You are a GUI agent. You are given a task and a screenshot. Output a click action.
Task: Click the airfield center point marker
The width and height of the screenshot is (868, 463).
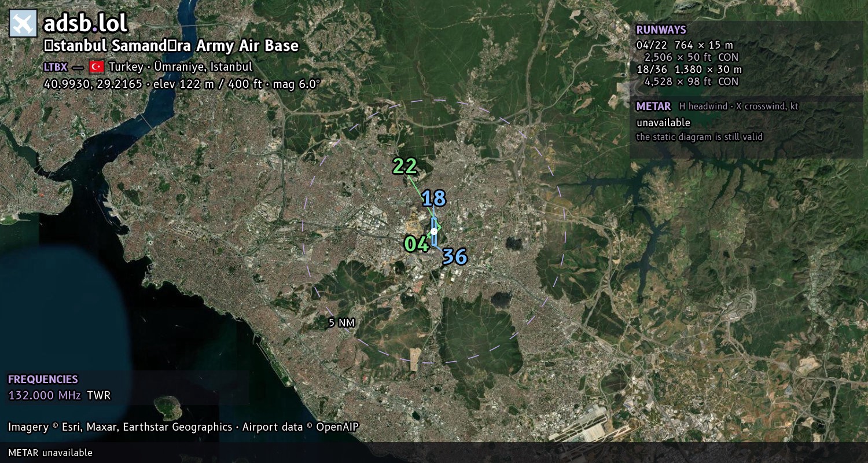(x=434, y=231)
